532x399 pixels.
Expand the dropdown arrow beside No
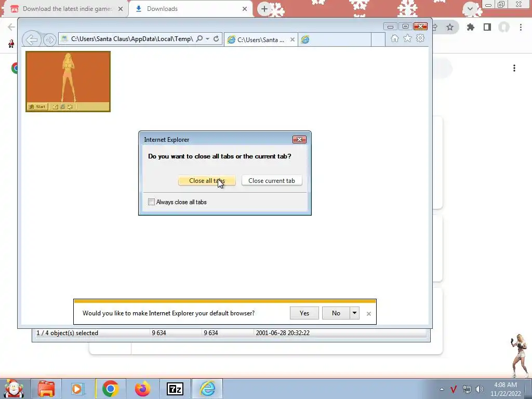[x=354, y=313]
